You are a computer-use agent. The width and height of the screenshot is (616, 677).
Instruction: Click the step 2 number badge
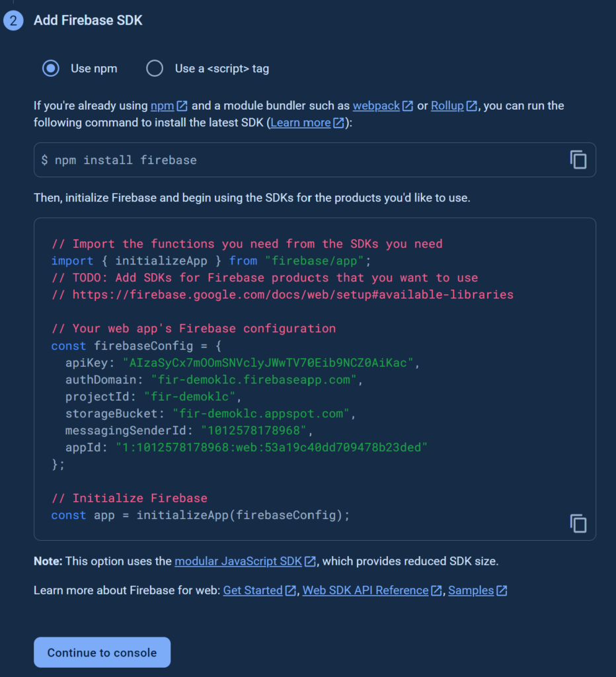click(13, 20)
